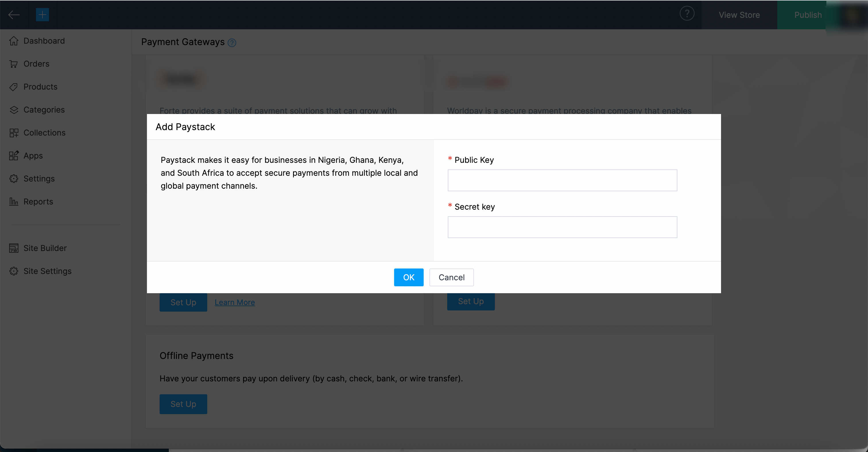The image size is (868, 452).
Task: Click Site Settings menu item in sidebar
Action: [47, 271]
